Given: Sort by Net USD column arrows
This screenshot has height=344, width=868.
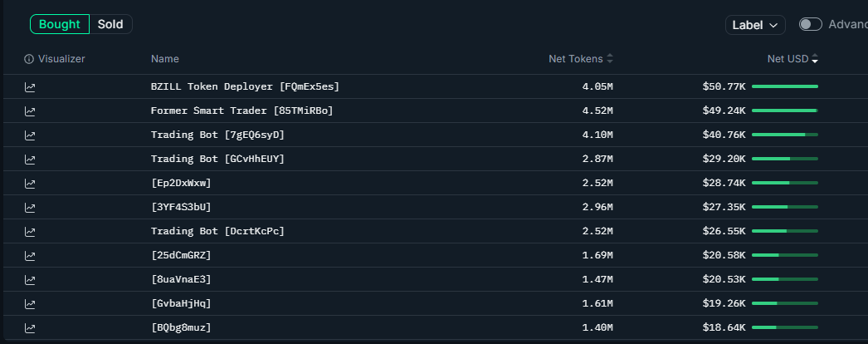Looking at the screenshot, I should 815,59.
